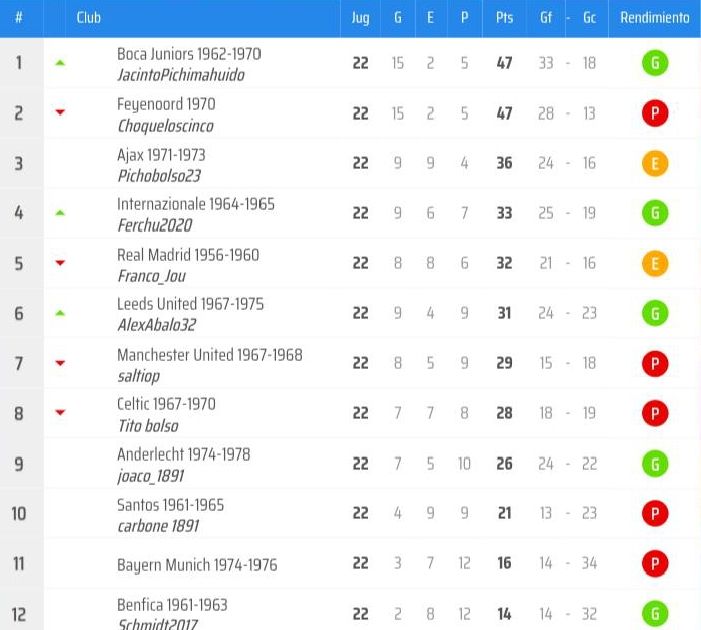Screen dimensions: 701x630
Task: Click the orange E badge for Ajax 1971-1973
Action: tap(655, 163)
